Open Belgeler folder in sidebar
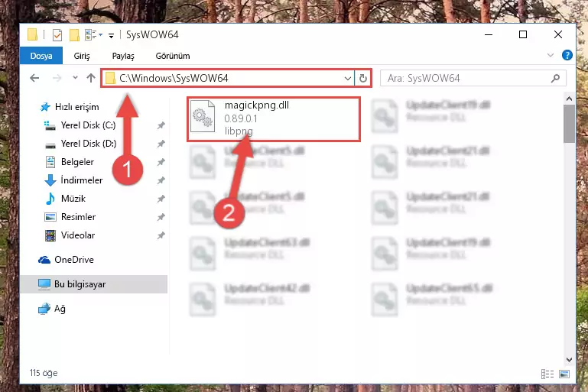This screenshot has height=392, width=588. (70, 162)
